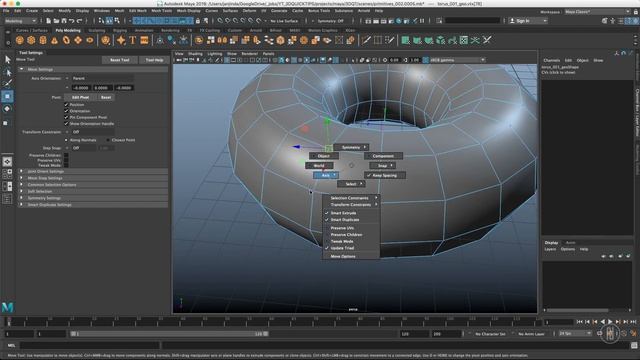
Task: Click the Multi-Cut knife shelf icon
Action: [x=366, y=40]
